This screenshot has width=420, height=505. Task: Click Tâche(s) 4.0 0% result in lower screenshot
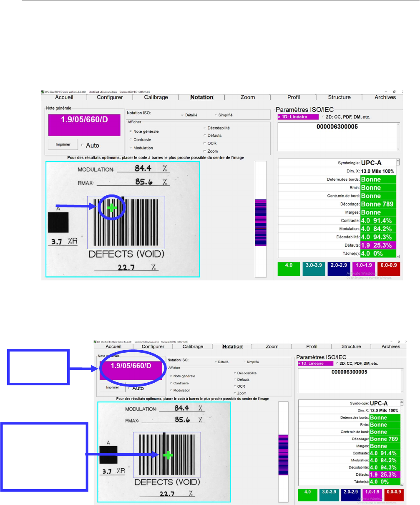click(x=385, y=482)
